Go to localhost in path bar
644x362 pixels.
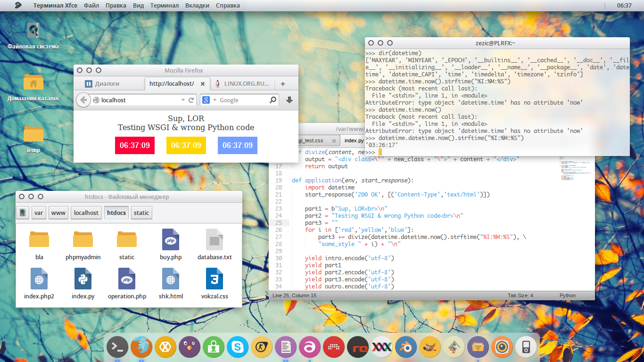click(86, 213)
